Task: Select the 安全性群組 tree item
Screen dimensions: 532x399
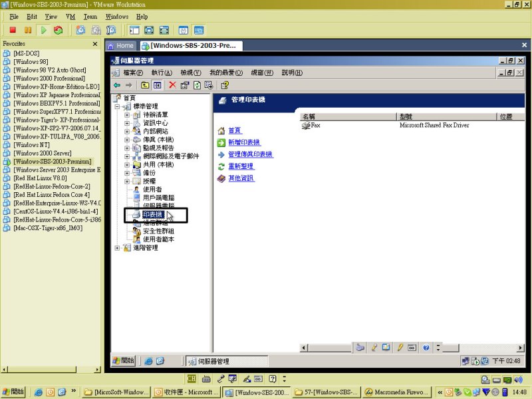Action: pyautogui.click(x=158, y=231)
